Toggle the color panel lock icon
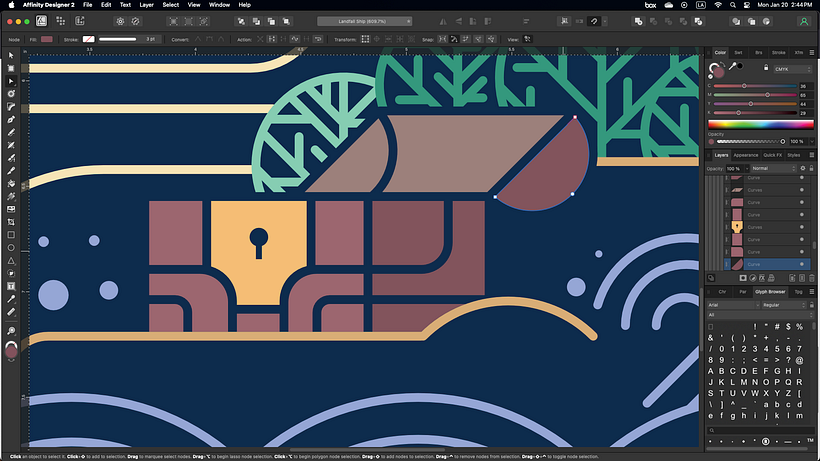 766,68
